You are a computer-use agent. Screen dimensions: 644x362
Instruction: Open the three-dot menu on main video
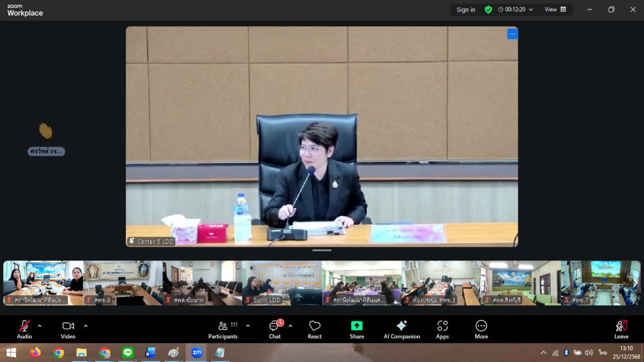(512, 34)
